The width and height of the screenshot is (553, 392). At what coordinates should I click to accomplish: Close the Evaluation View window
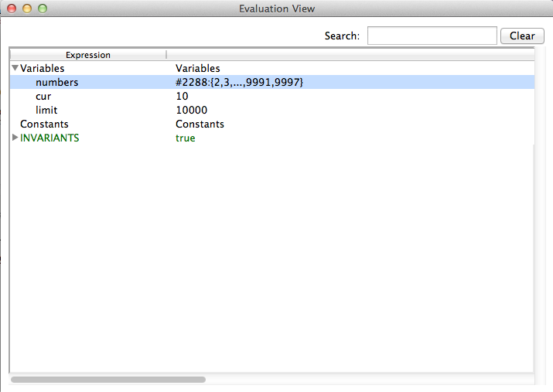(x=12, y=9)
